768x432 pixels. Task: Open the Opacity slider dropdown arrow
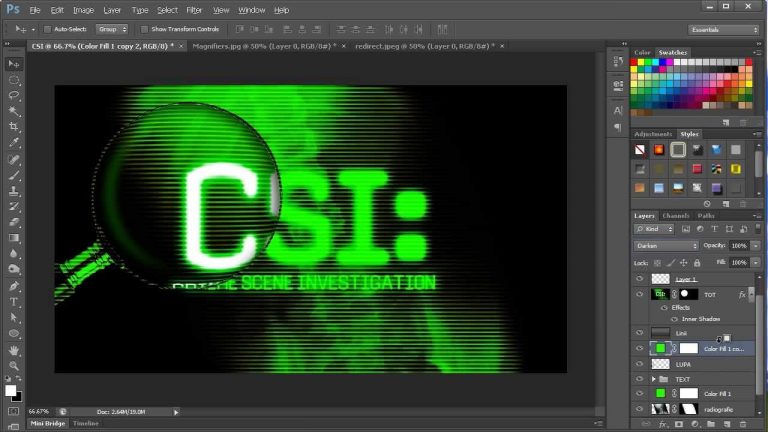[756, 245]
